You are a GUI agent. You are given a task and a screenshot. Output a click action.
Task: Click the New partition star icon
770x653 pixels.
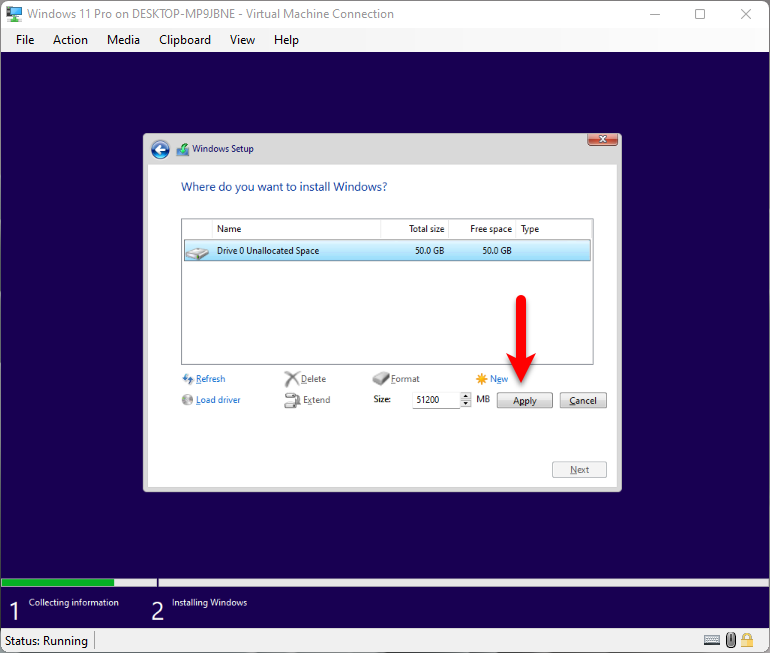482,379
